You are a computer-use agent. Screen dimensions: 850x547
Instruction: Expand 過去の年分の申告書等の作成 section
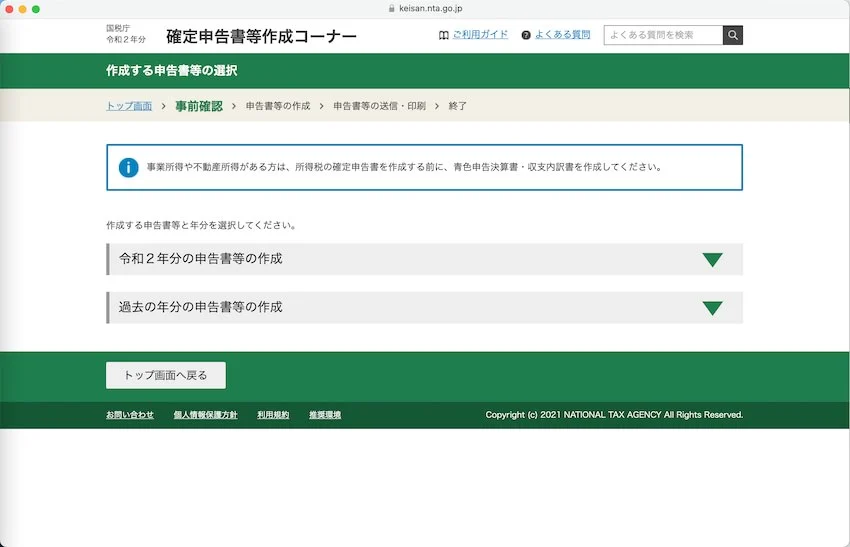point(424,307)
